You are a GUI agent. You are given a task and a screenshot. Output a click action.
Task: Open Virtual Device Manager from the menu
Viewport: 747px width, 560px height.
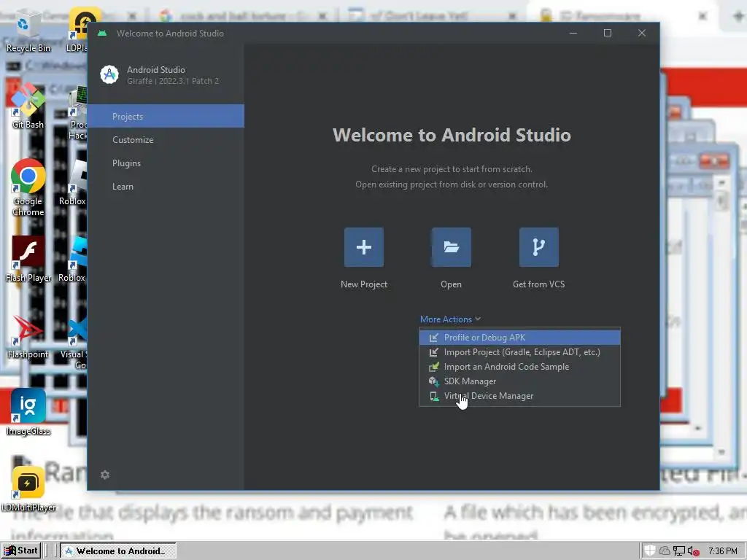coord(519,396)
